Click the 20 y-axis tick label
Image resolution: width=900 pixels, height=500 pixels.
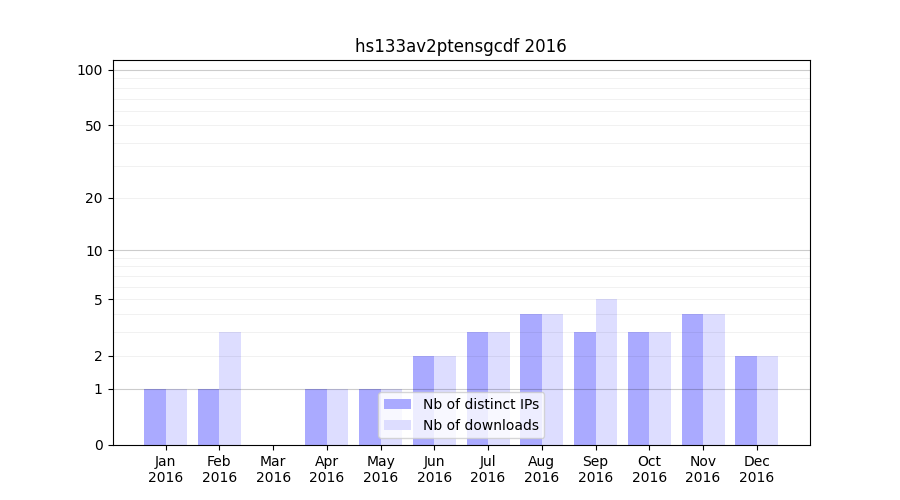tap(94, 198)
